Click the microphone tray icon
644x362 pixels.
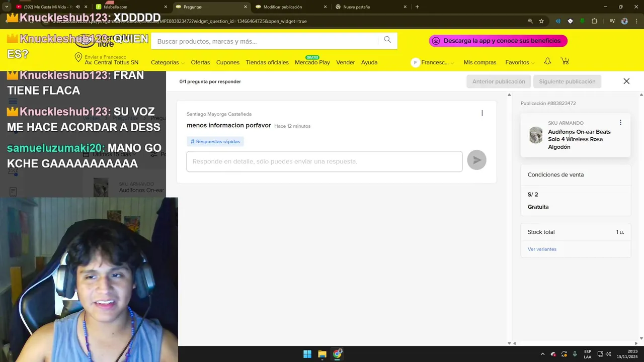(575, 354)
